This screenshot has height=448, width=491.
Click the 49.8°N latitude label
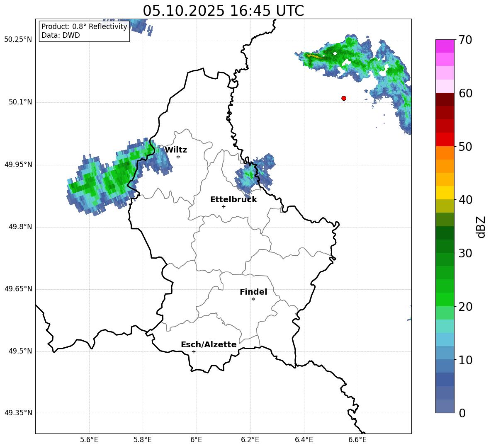20,227
